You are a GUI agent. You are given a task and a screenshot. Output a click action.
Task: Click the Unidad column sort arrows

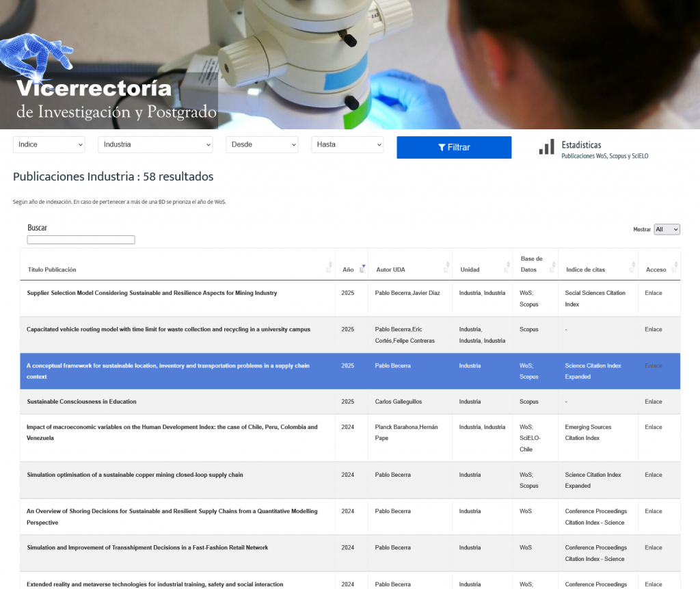click(507, 268)
